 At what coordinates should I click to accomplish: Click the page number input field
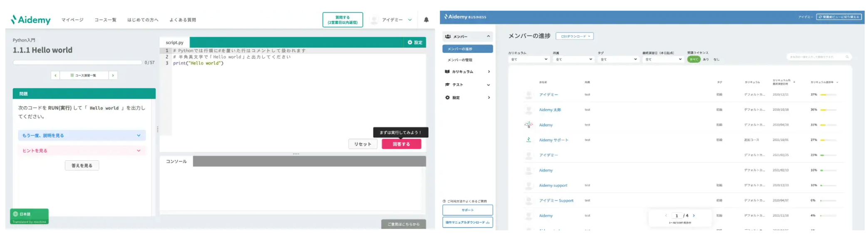coord(677,216)
